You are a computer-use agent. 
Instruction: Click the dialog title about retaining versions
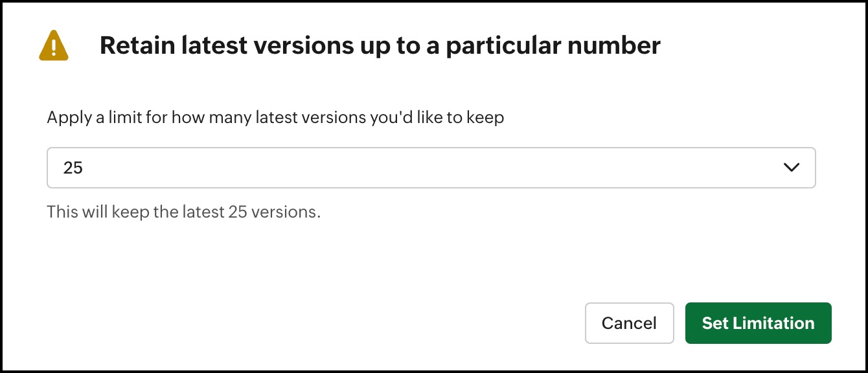pos(380,45)
